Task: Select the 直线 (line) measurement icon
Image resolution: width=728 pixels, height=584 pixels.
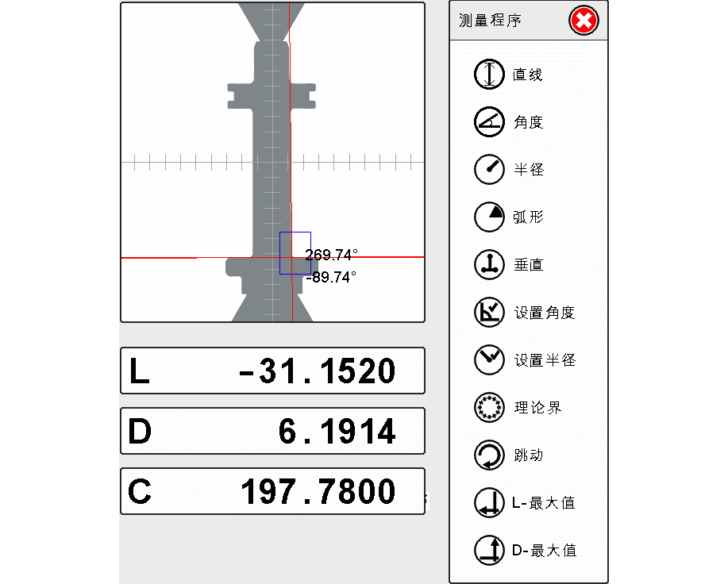Action: [489, 75]
